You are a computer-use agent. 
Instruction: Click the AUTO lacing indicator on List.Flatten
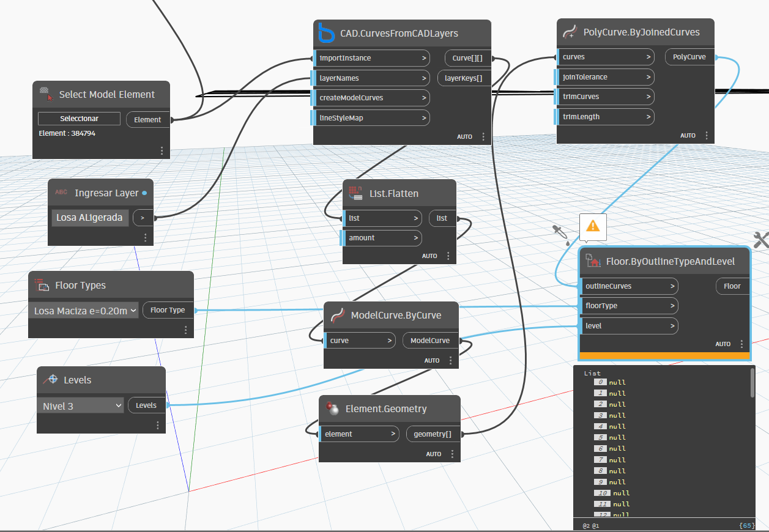tap(429, 256)
